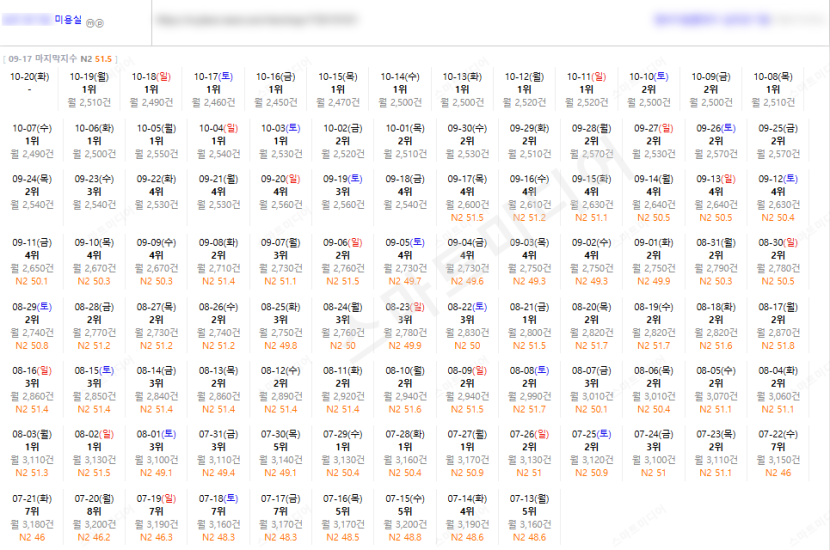This screenshot has height=550, width=830.
Task: Click the 07-27(월) date heading
Action: point(467,434)
